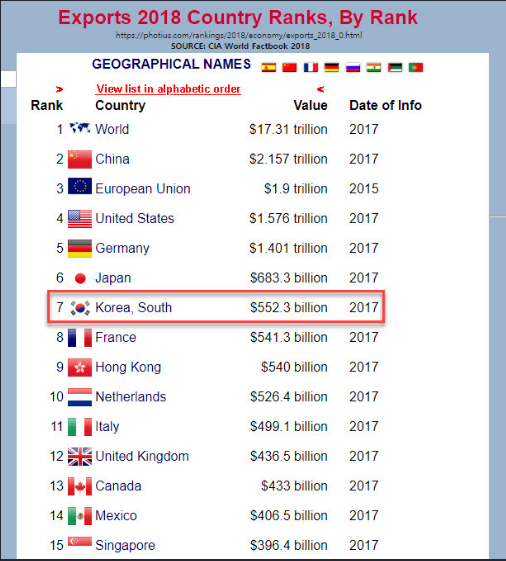Viewport: 506px width, 561px height.
Task: Click the European Union flag image
Action: pyautogui.click(x=80, y=186)
